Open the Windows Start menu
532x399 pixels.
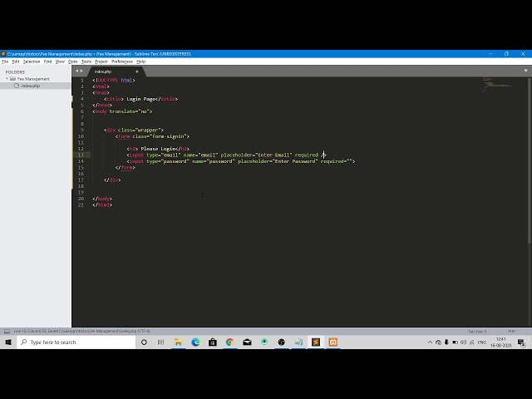[8, 342]
